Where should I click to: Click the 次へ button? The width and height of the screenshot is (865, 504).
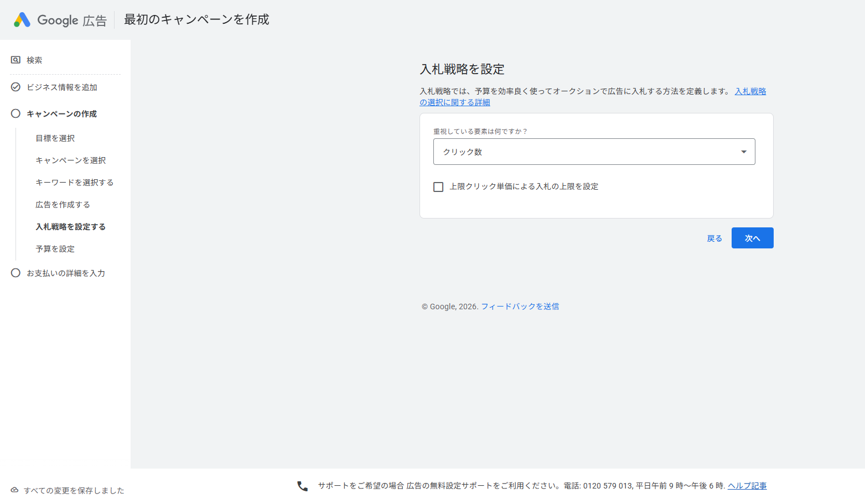tap(752, 237)
